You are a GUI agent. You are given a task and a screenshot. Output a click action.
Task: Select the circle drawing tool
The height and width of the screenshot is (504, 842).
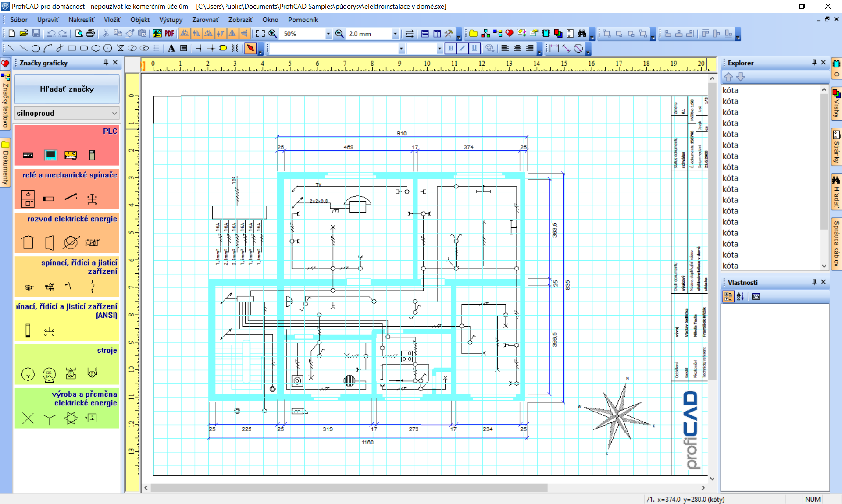[107, 48]
